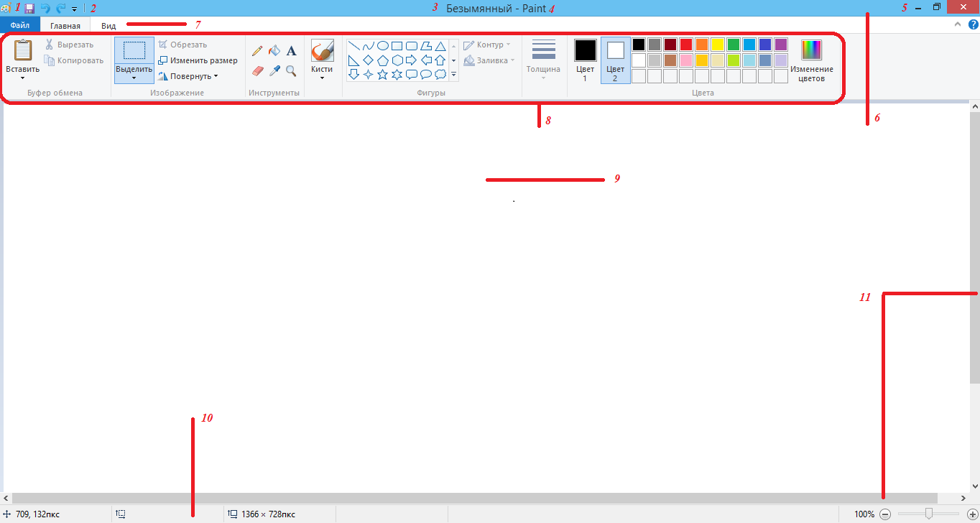Viewport: 980px width, 523px height.
Task: Click Обрезать crop button
Action: tap(182, 45)
